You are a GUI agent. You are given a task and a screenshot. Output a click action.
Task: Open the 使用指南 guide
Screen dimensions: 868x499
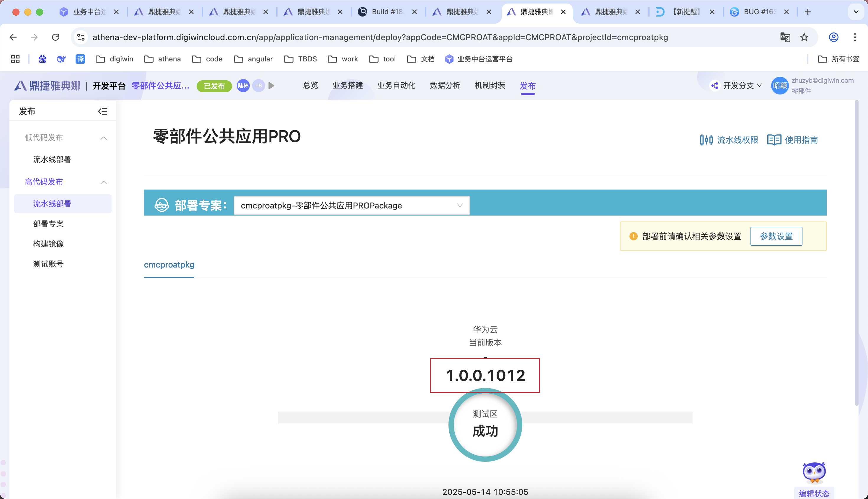[x=792, y=140]
